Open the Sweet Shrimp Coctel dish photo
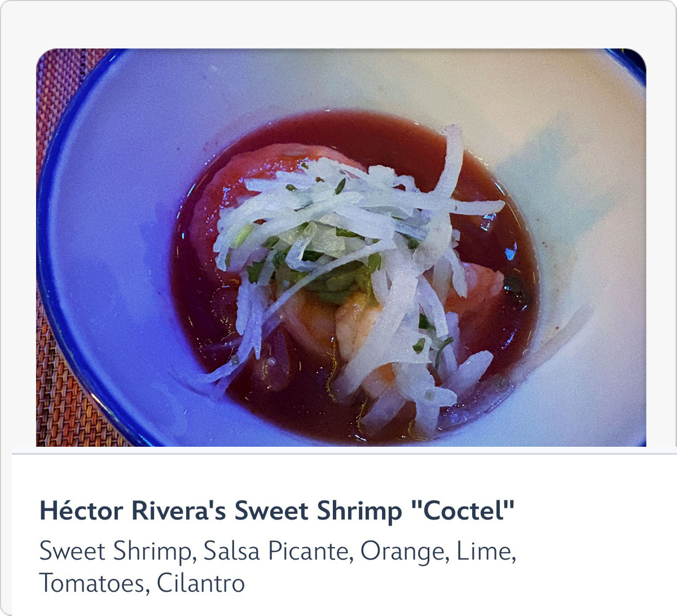677x616 pixels. tap(341, 248)
